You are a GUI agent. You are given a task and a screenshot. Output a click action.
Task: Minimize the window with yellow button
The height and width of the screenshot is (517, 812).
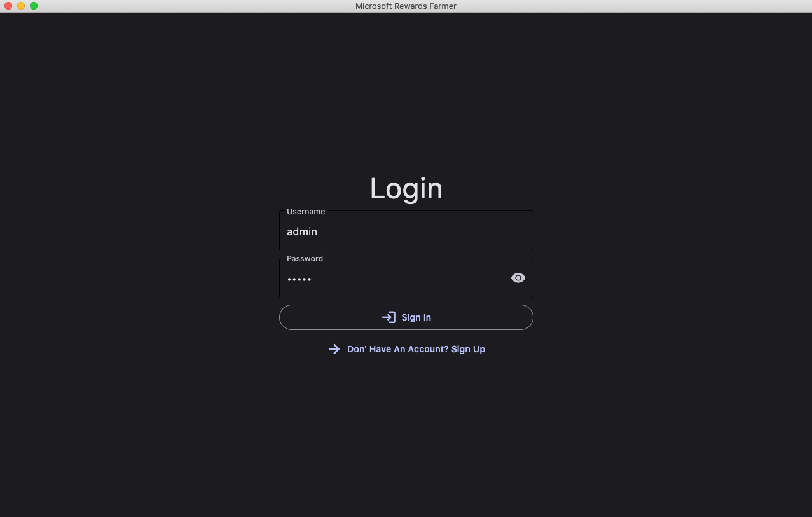[x=21, y=6]
